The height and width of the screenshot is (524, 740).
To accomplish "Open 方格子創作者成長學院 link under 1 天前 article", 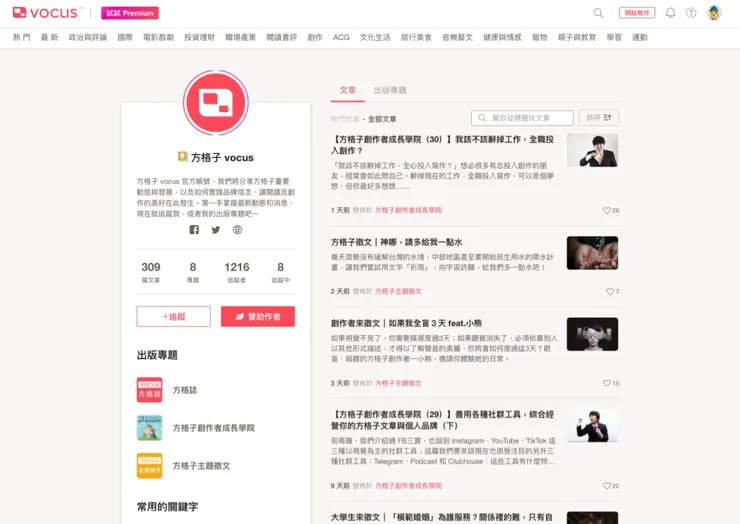I will tap(408, 210).
